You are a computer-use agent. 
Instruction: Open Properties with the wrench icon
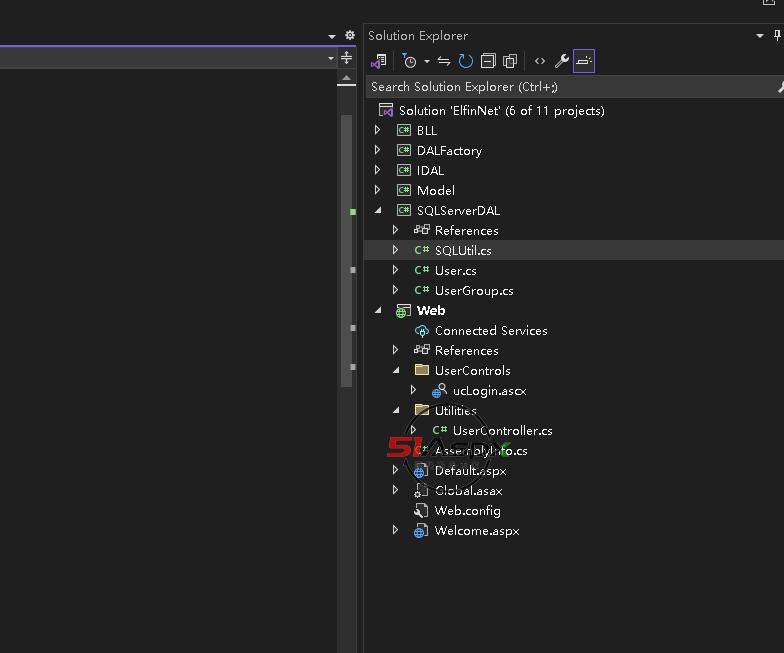coord(562,61)
